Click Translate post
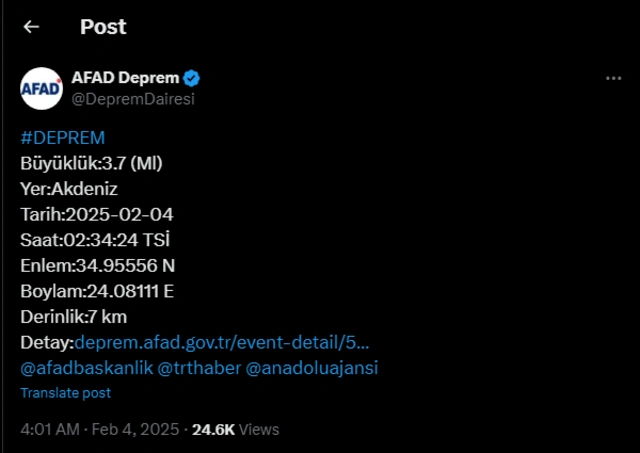This screenshot has width=640, height=453. (x=65, y=393)
